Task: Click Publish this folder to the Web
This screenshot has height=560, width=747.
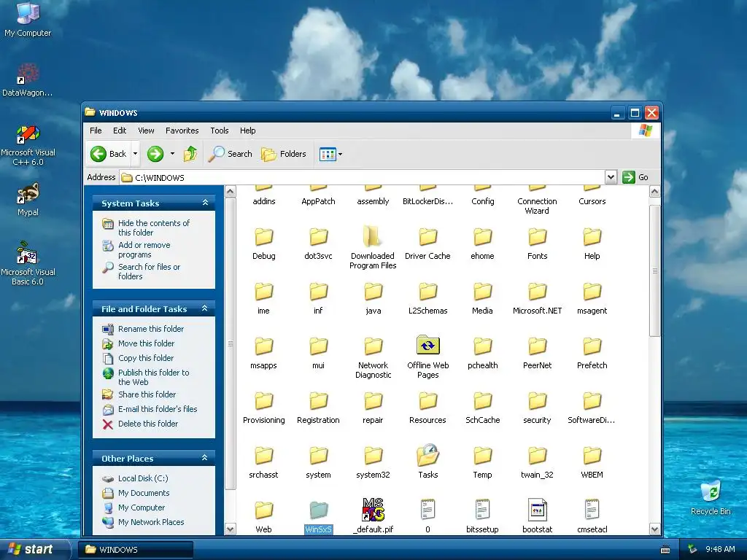Action: pos(153,377)
